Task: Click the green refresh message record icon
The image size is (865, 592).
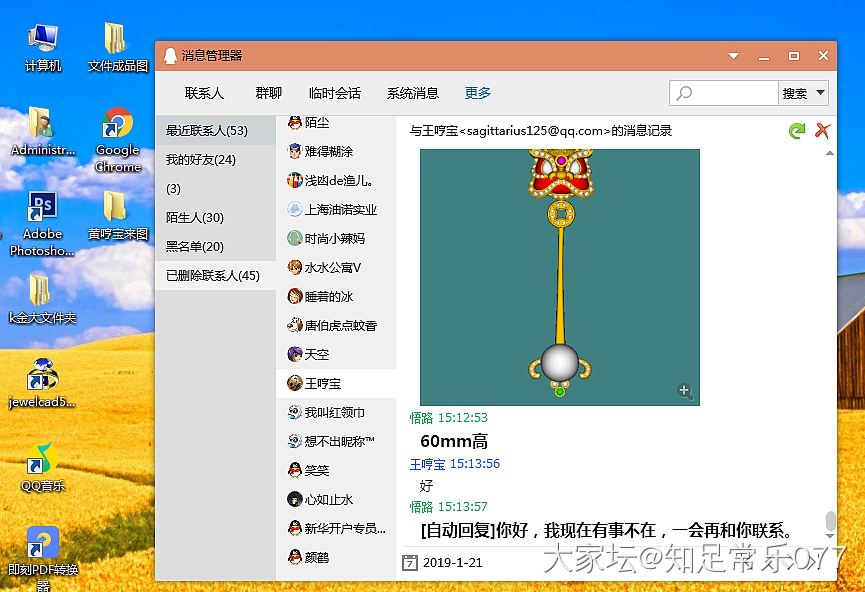Action: point(797,131)
